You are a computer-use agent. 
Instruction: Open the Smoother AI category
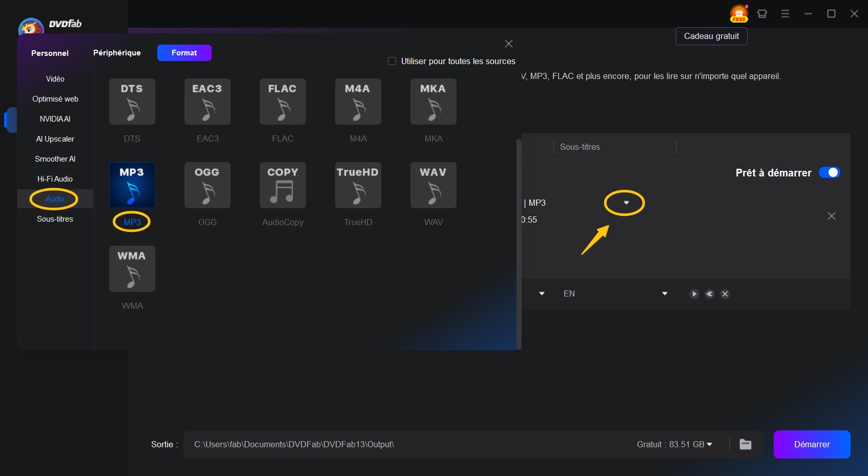(55, 159)
